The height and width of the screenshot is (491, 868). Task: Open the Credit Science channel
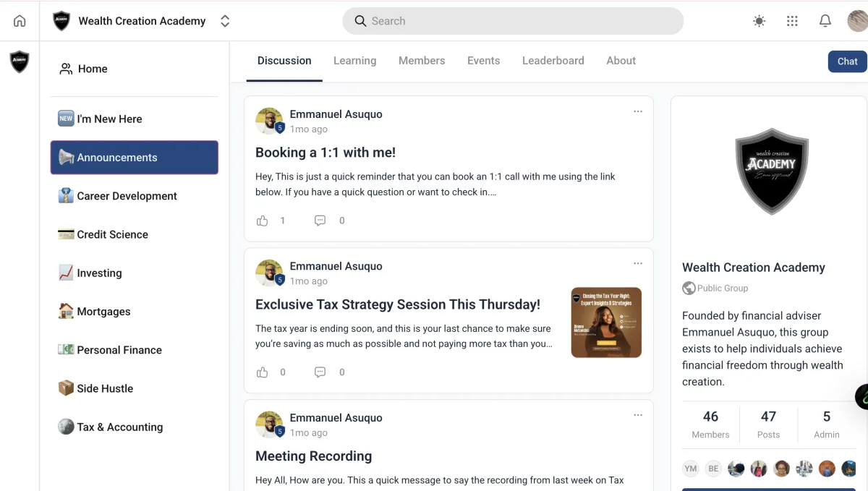pos(134,234)
